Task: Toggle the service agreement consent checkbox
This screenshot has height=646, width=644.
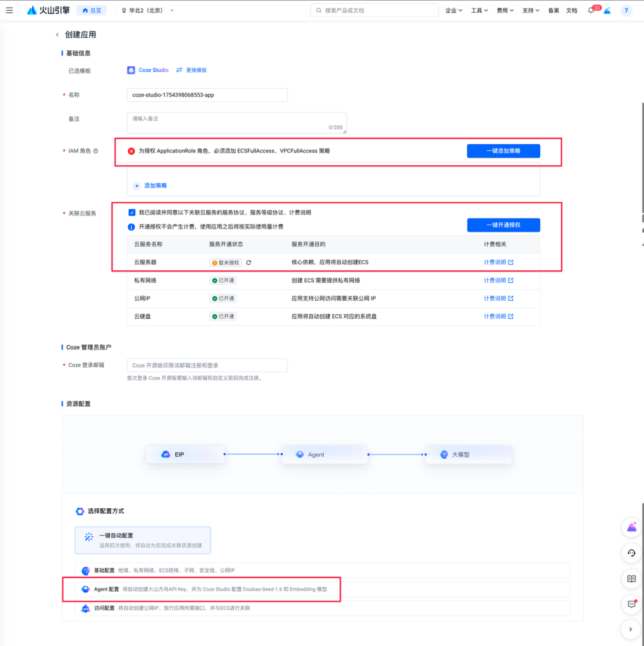Action: (132, 212)
